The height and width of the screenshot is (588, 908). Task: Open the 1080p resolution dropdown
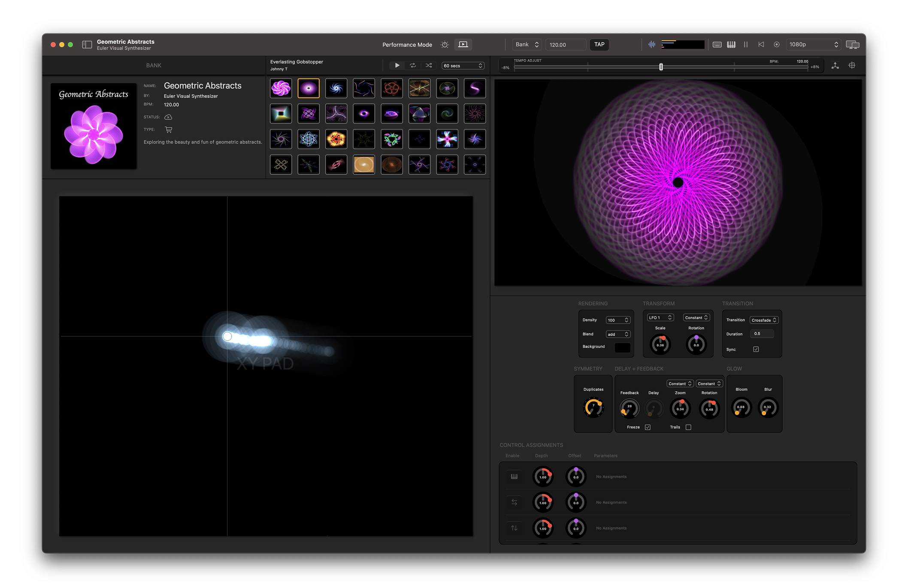tap(813, 45)
